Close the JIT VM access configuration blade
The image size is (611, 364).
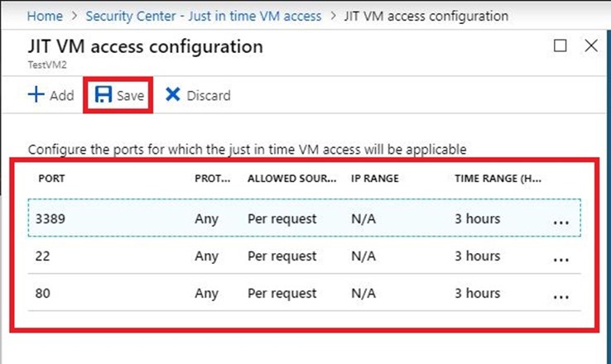pyautogui.click(x=591, y=45)
